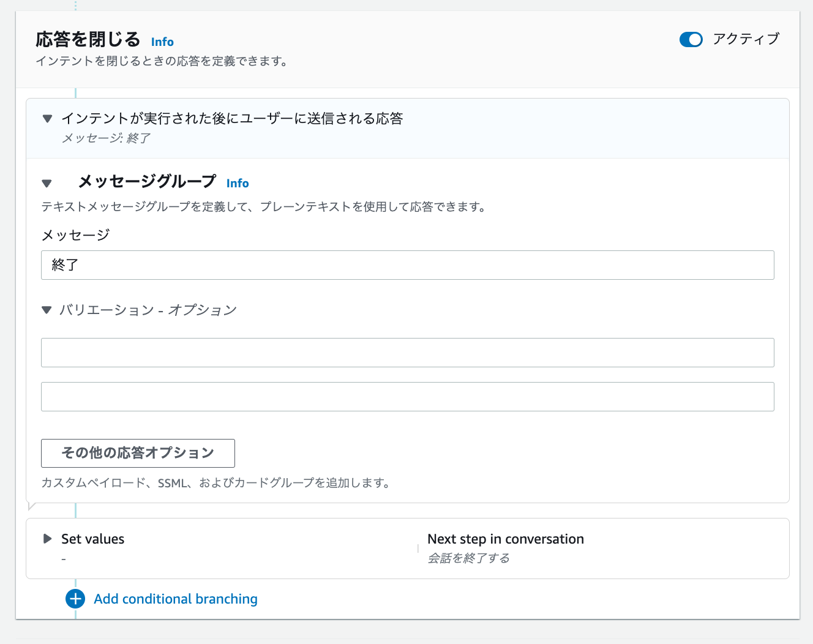
Task: Click the plus icon for conditional branching
Action: point(75,599)
